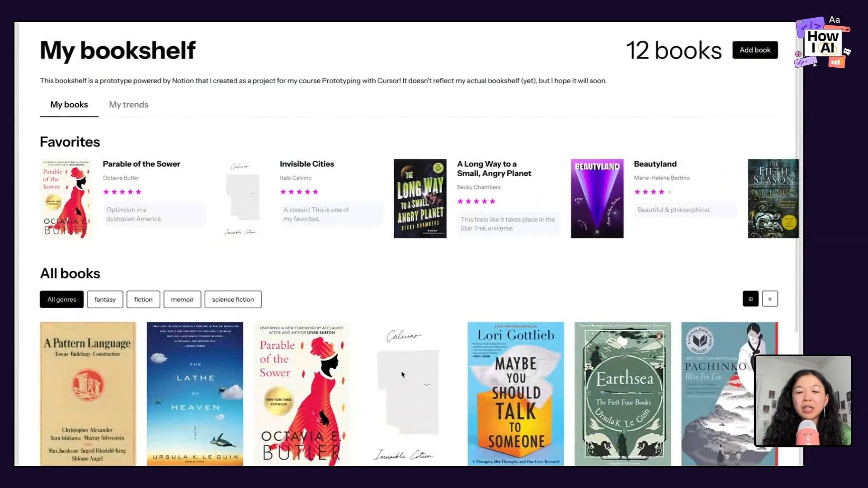Click the Add book button
The image size is (868, 488).
pyautogui.click(x=755, y=50)
